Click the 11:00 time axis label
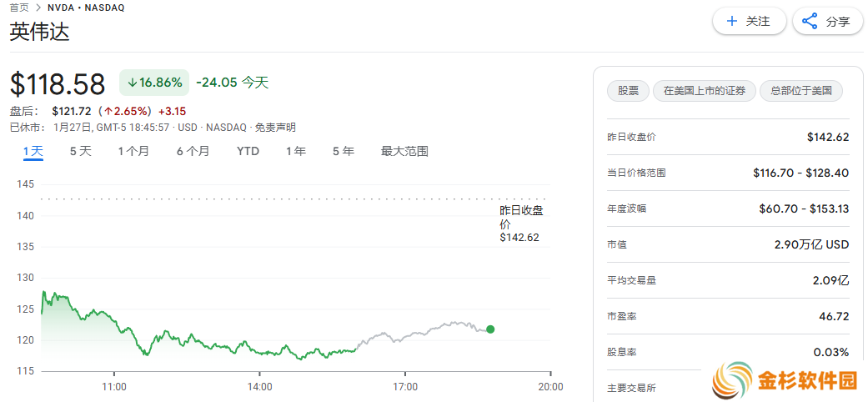 tap(113, 386)
